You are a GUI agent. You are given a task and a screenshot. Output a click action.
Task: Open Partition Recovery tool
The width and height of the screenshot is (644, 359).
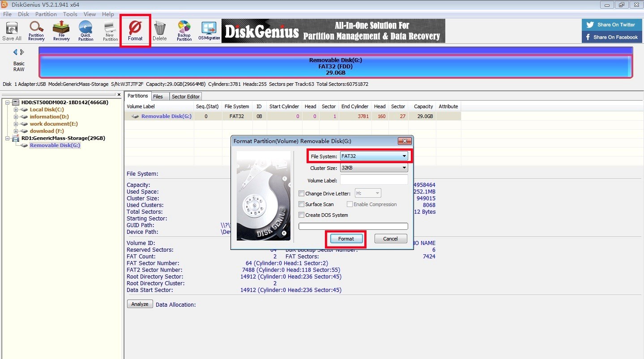coord(36,31)
